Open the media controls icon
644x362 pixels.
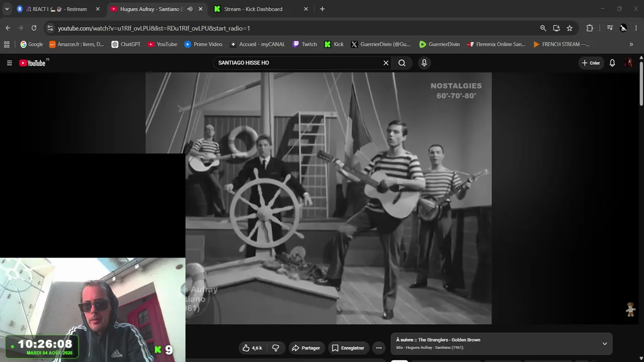[610, 28]
